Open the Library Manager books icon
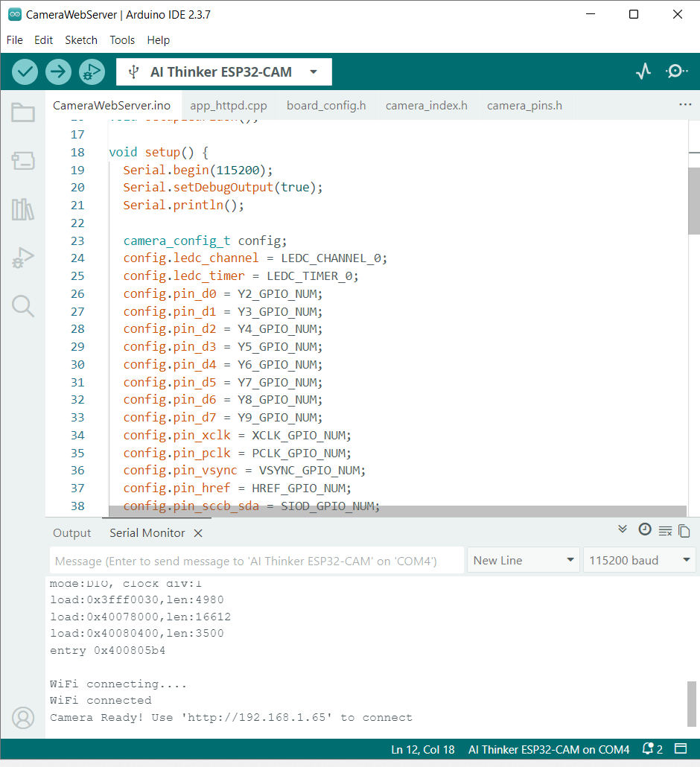 23,209
